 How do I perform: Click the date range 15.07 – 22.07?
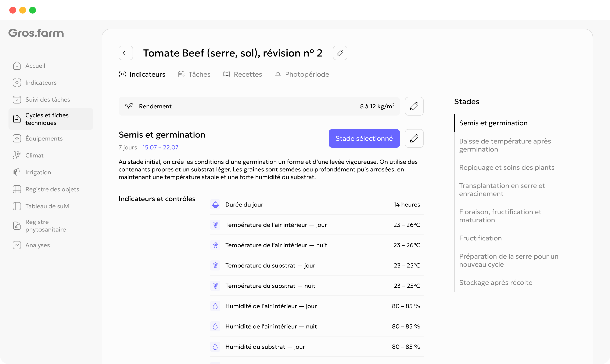pos(160,148)
